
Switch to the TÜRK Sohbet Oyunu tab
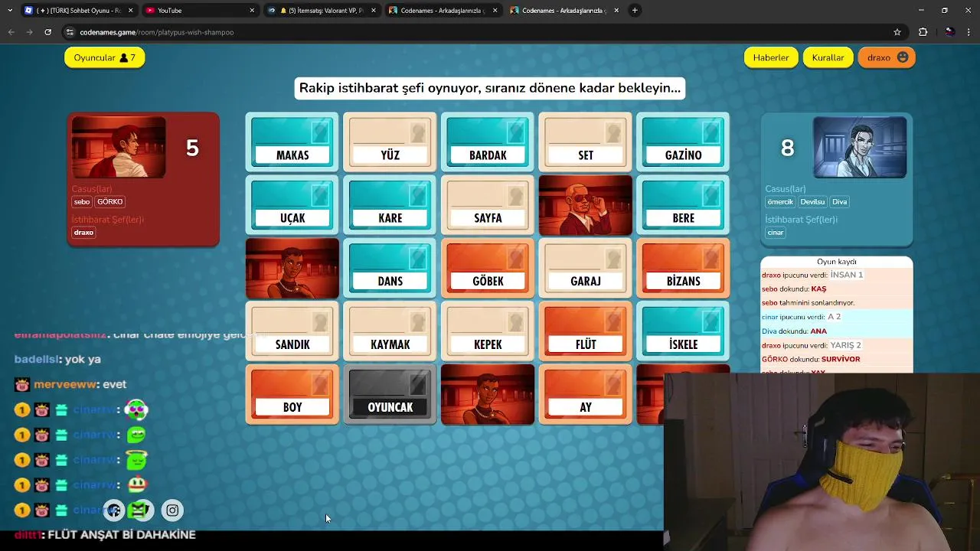tap(79, 11)
